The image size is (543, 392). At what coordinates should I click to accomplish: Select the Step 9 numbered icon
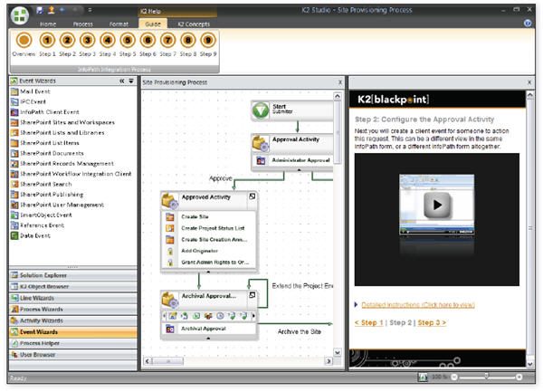[x=208, y=41]
